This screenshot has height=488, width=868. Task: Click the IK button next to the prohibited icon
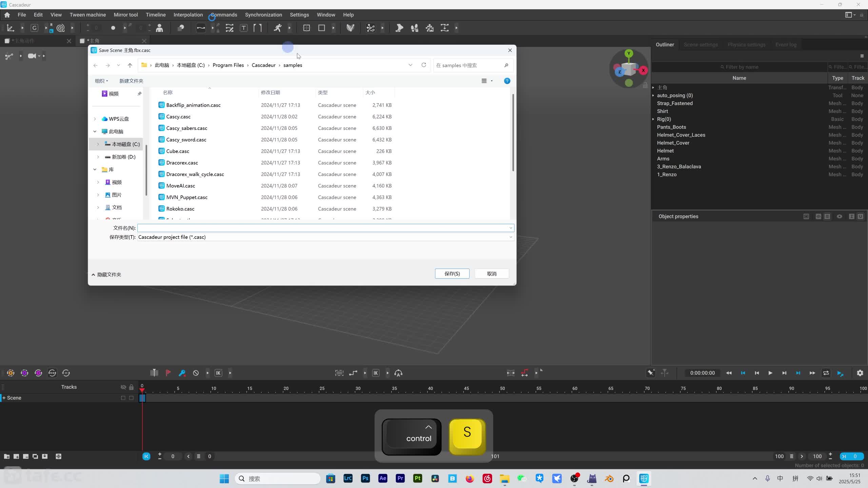(x=218, y=373)
